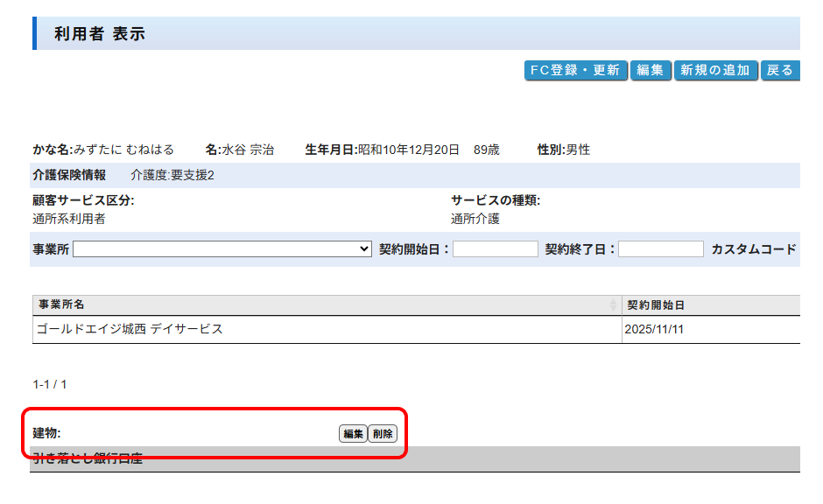Click the 介護保険情報 section header
Screen dimensions: 823x504
69,175
